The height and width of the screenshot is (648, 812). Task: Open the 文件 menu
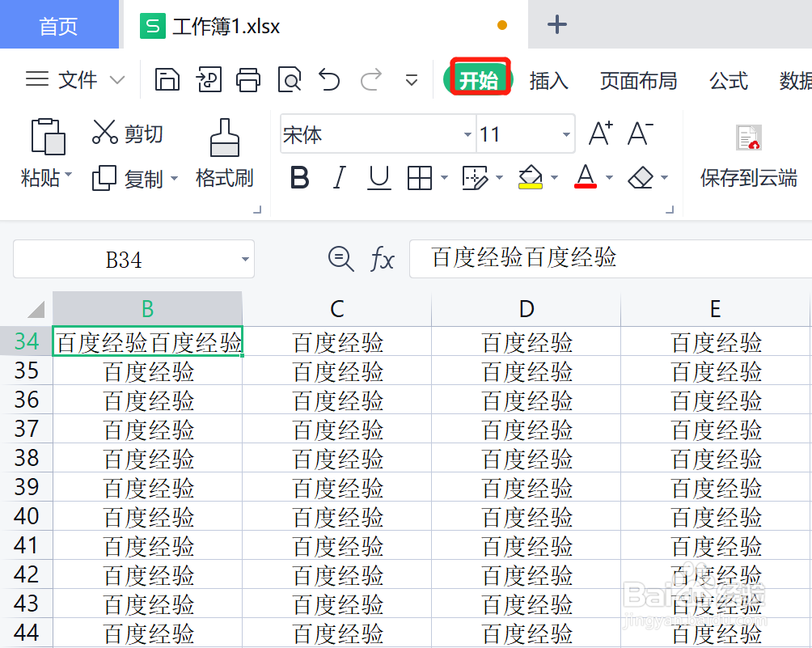click(77, 80)
